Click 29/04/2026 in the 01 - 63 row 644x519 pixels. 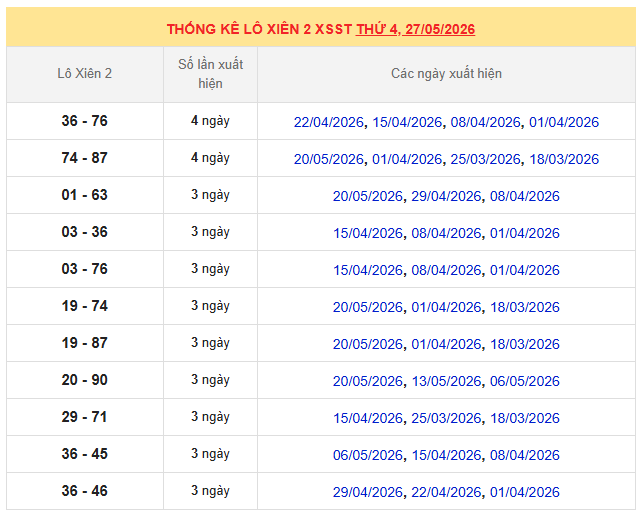(446, 196)
